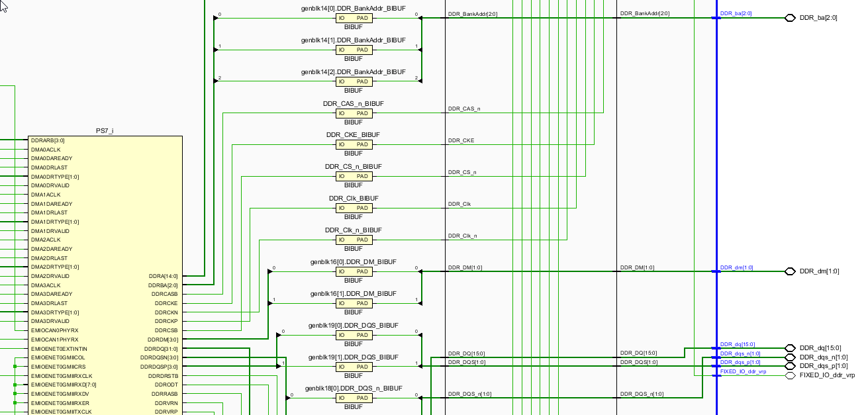Click the DDRARB[3:0] pin on PS7_i
This screenshot has height=415, width=868.
[48, 140]
